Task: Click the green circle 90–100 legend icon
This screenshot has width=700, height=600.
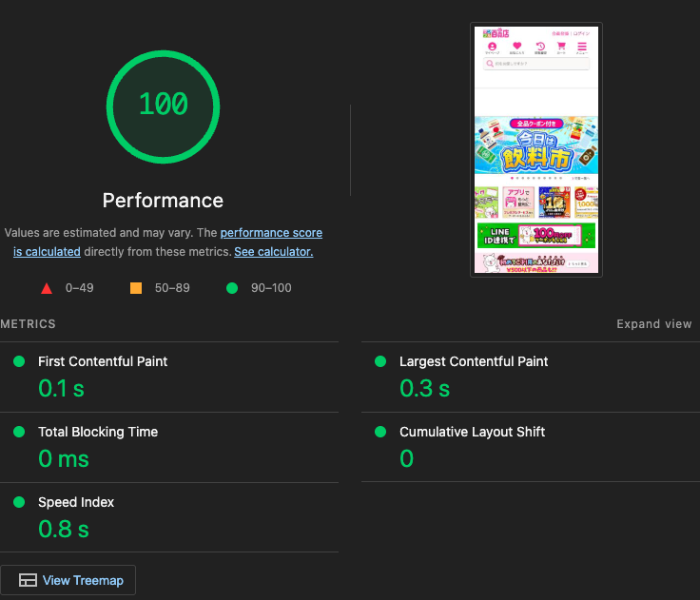Action: click(x=232, y=288)
